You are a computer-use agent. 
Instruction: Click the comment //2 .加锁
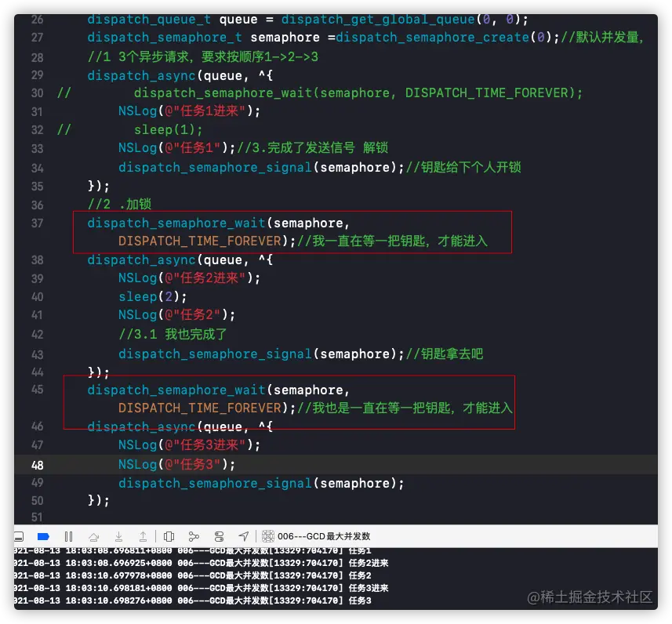[119, 204]
